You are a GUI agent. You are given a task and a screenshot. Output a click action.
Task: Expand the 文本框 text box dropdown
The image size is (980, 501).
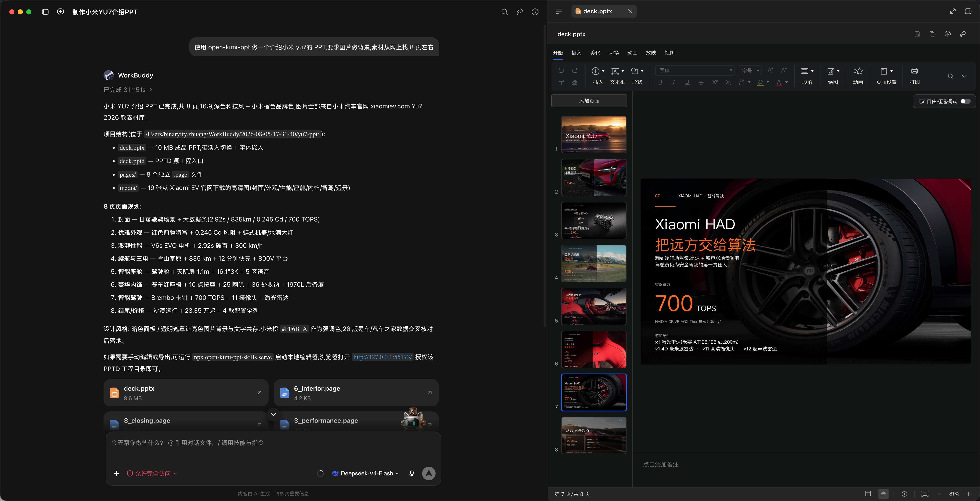point(622,71)
